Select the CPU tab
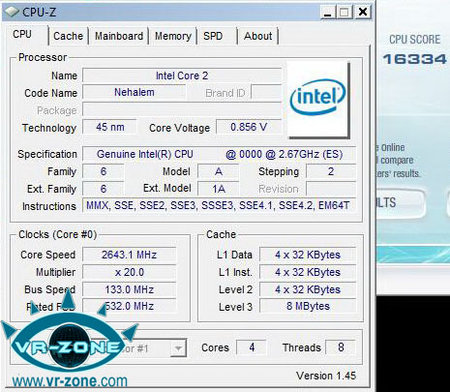 [23, 34]
